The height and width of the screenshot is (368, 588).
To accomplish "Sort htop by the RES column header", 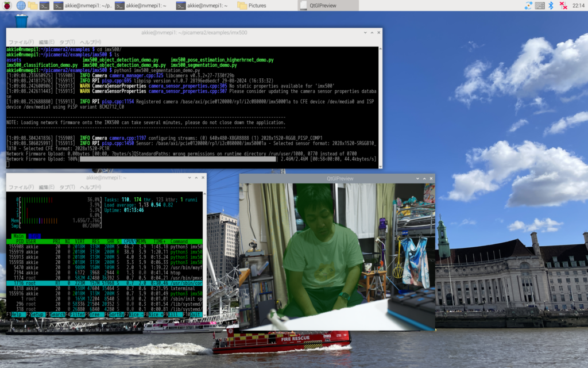I will 96,241.
